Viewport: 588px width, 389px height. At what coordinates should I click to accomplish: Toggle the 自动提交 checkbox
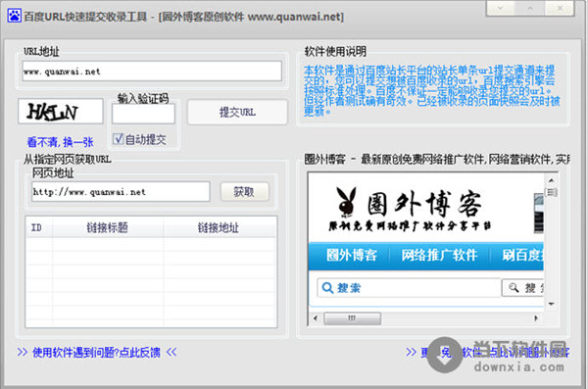(119, 139)
